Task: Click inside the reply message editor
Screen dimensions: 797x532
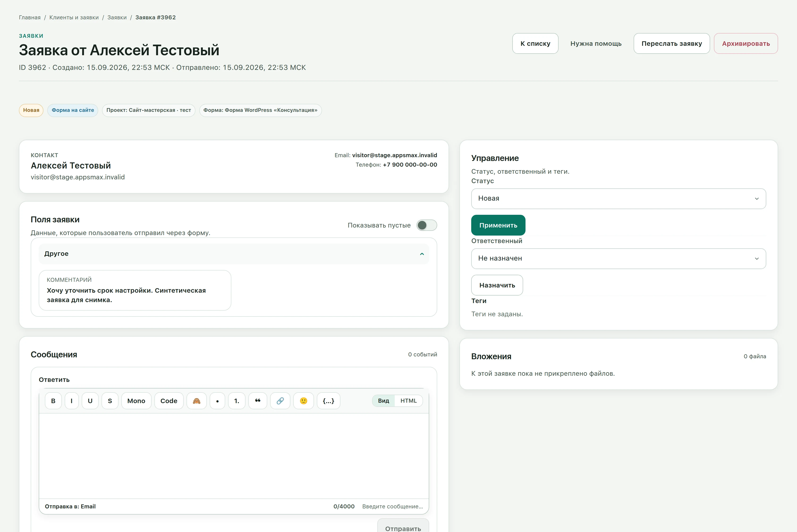Action: (x=234, y=456)
